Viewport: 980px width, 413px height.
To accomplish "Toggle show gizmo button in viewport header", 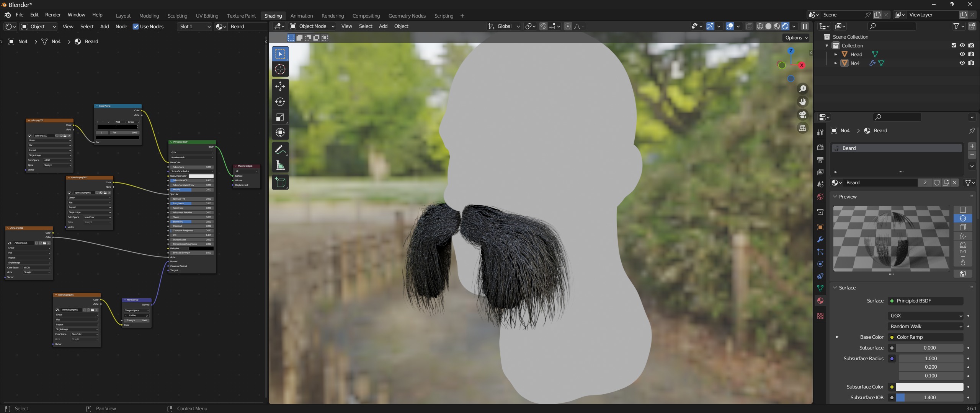I will 710,26.
